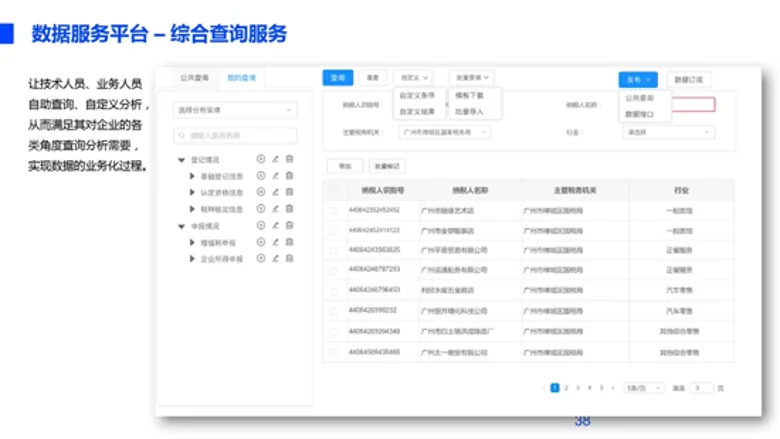
Task: Choose 数据接口 under the 发布 menu
Action: pos(640,114)
